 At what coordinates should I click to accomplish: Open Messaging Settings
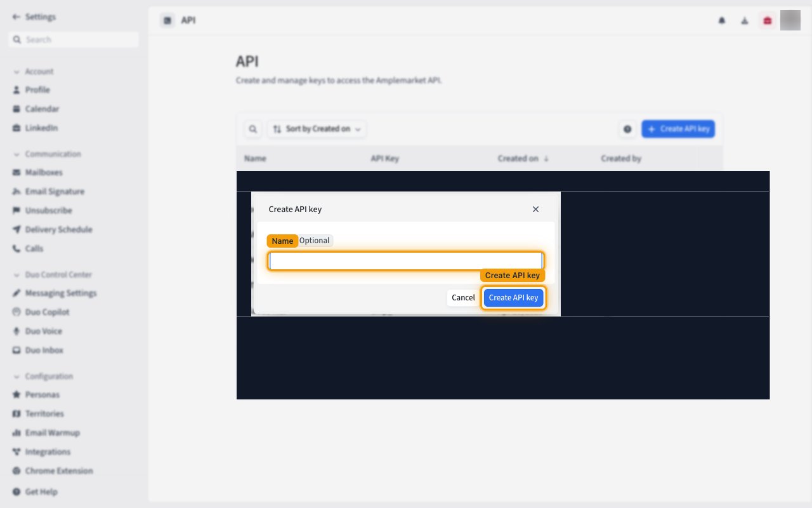coord(61,293)
